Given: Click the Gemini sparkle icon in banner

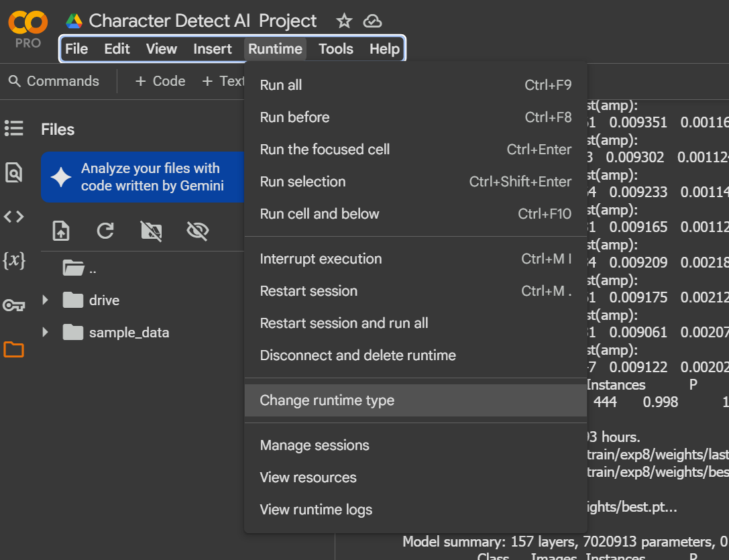Looking at the screenshot, I should point(61,177).
